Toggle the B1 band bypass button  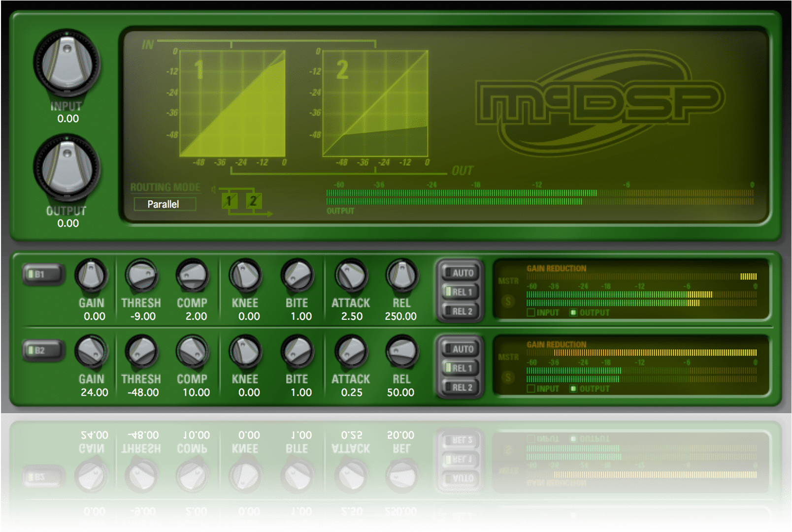click(43, 274)
